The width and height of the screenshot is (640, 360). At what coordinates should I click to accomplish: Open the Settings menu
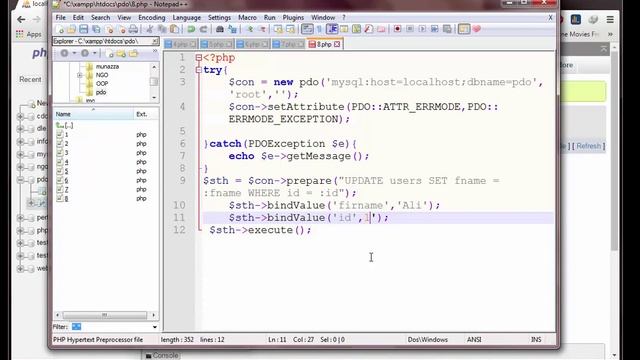click(x=219, y=18)
